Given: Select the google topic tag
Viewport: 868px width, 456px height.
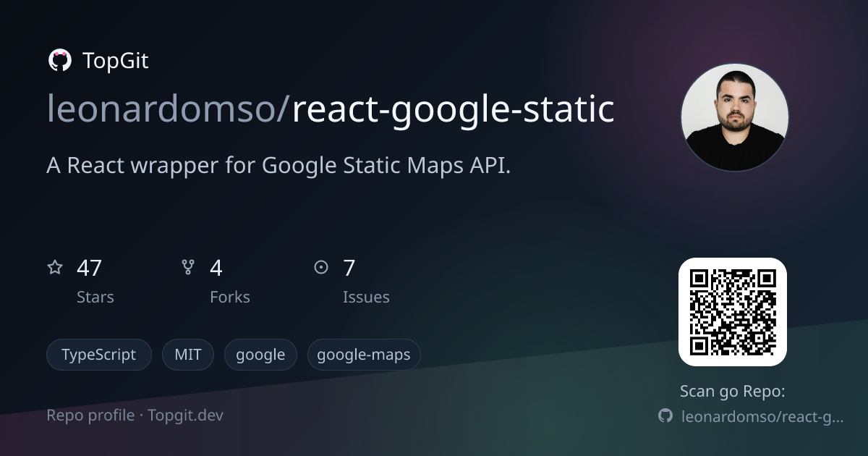Looking at the screenshot, I should coord(260,355).
